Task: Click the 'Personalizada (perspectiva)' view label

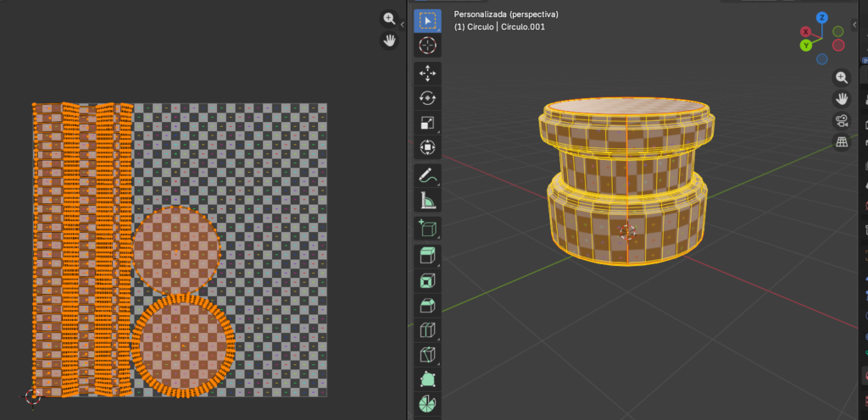Action: [506, 14]
